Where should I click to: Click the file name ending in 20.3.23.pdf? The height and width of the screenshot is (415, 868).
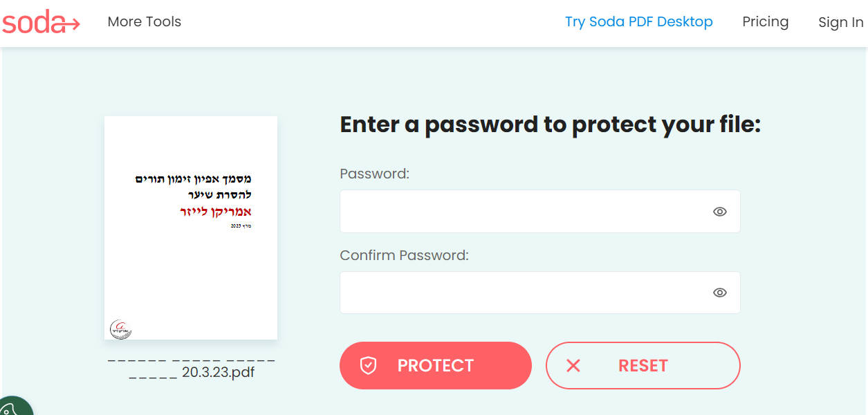coord(192,367)
